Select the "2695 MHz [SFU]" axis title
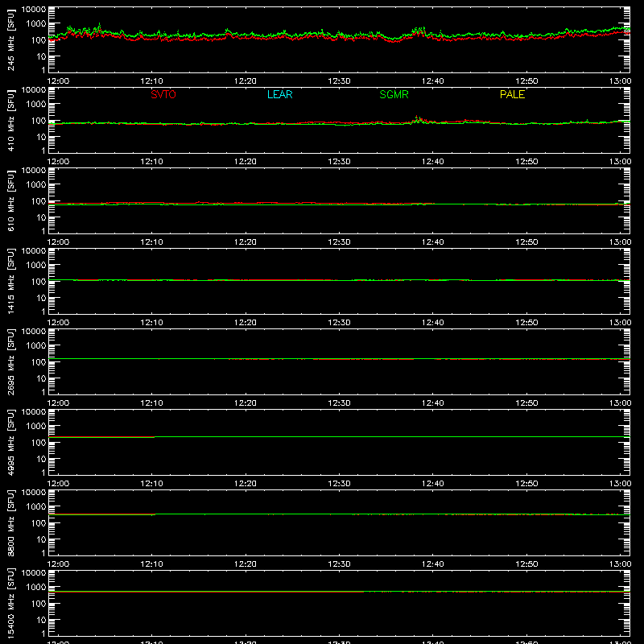Image resolution: width=644 pixels, height=644 pixels. point(10,361)
